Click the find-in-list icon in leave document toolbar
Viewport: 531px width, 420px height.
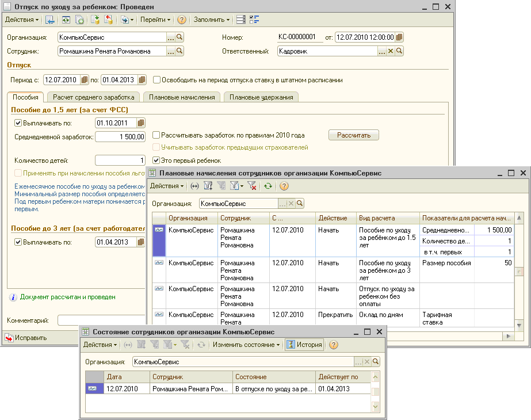(50, 20)
